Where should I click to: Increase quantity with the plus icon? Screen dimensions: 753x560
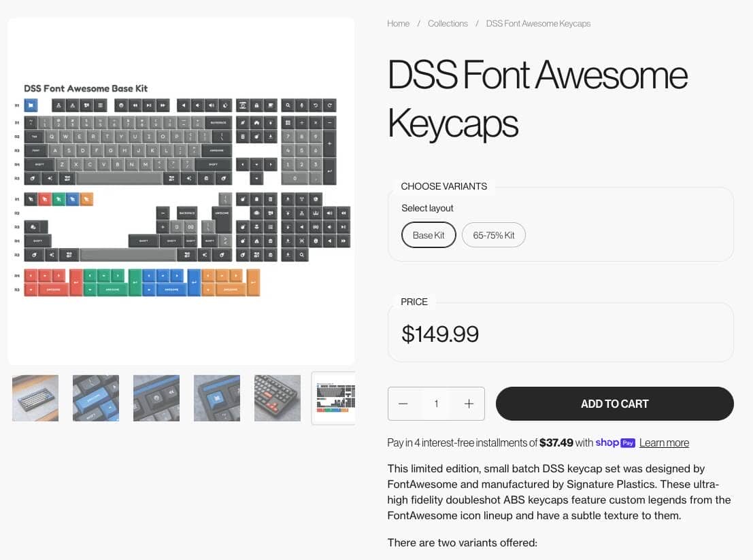469,404
